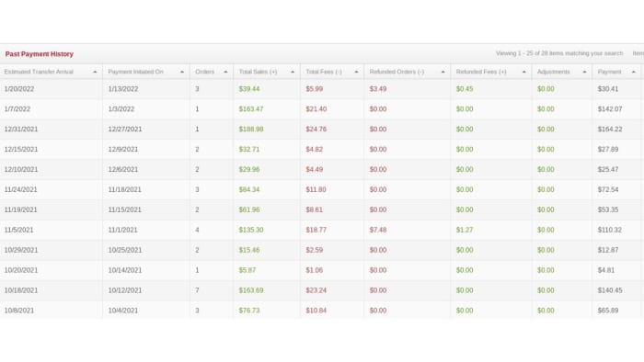Screen dimensions: 644x362
Task: Sort Refunded Fees (+) column arrow
Action: tap(523, 72)
